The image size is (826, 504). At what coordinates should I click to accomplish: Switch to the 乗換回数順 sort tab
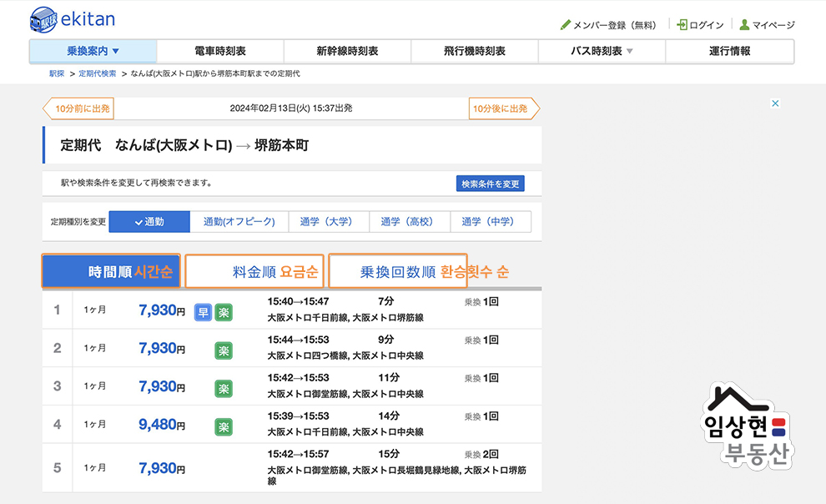point(398,271)
